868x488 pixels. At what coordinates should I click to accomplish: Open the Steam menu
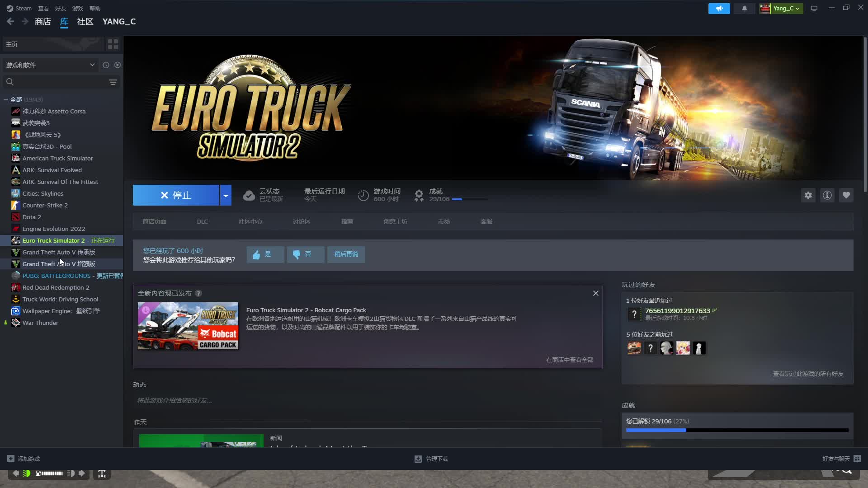[x=19, y=8]
